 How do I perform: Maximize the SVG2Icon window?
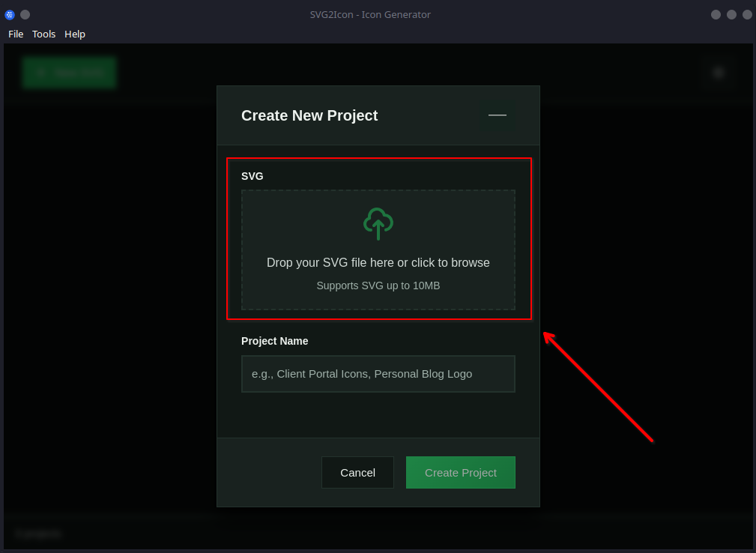click(731, 14)
